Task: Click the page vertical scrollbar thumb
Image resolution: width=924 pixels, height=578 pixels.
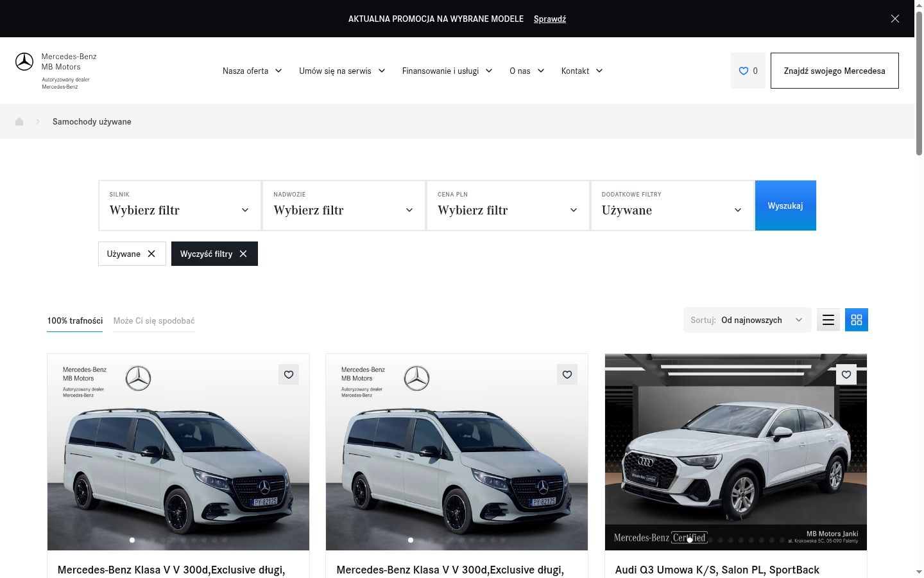Action: tap(919, 83)
